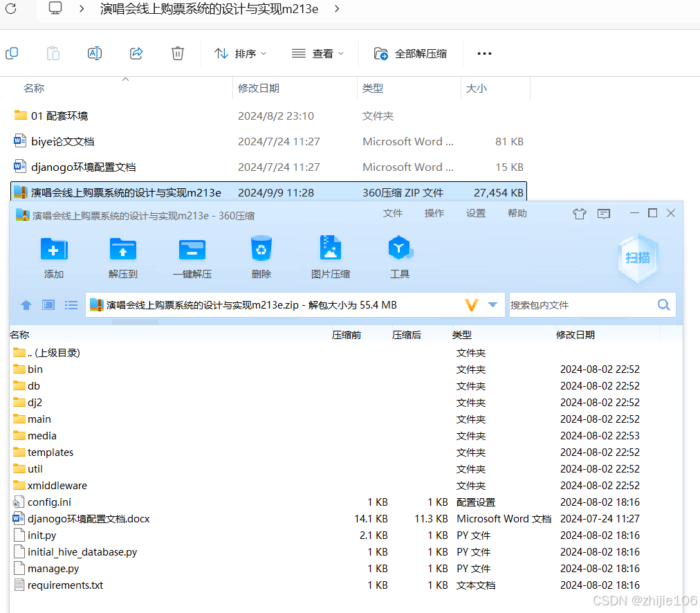Click the rename icon in Explorer toolbar
This screenshot has height=613, width=700.
tap(95, 53)
